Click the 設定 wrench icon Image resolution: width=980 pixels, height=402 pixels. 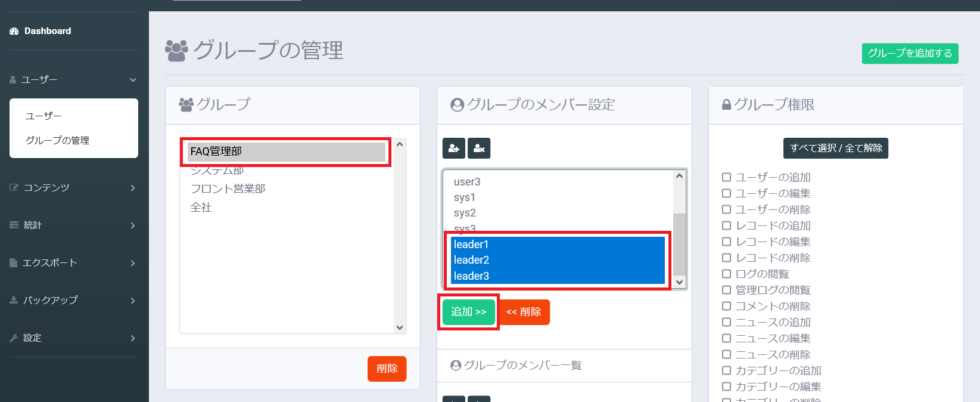point(14,338)
